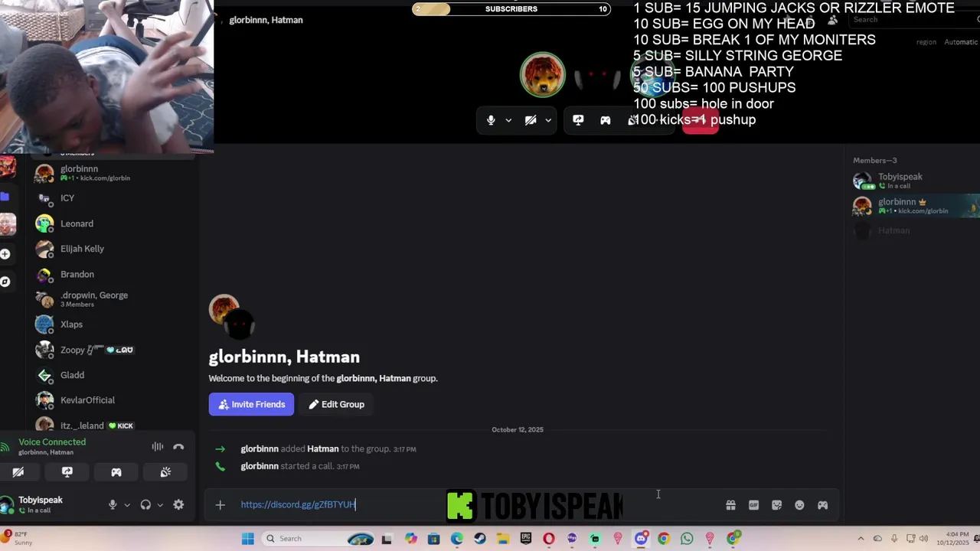Turn on camera in the call control bar

point(530,120)
